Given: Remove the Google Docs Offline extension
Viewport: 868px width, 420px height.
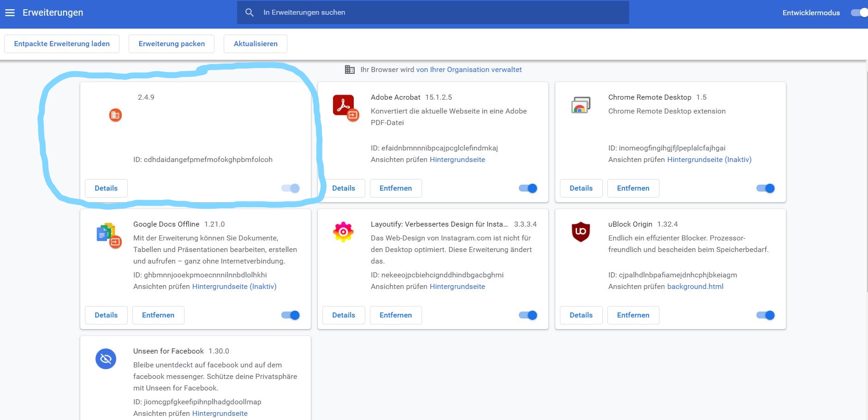Looking at the screenshot, I should (x=158, y=315).
